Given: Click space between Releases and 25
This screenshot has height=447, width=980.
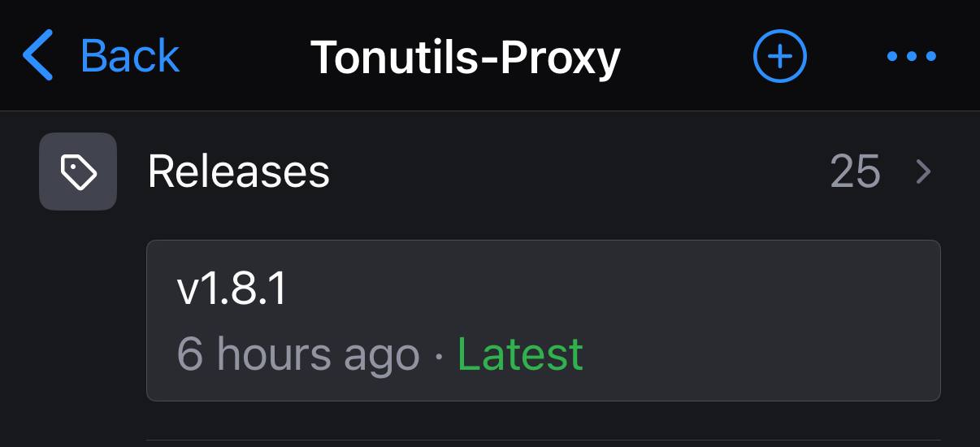Looking at the screenshot, I should click(580, 171).
